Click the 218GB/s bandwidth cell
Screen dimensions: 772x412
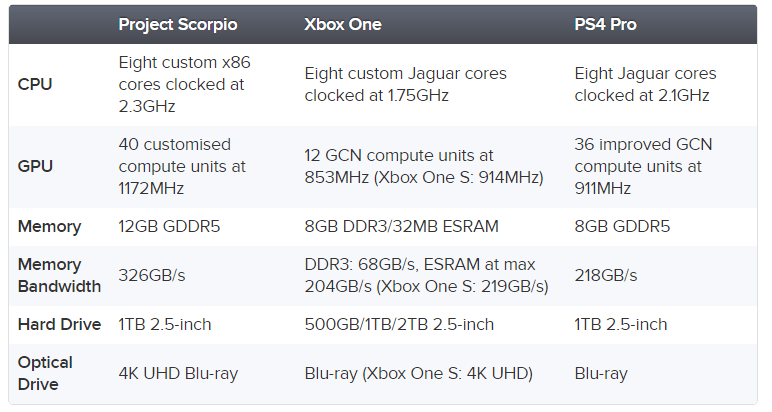click(x=606, y=275)
